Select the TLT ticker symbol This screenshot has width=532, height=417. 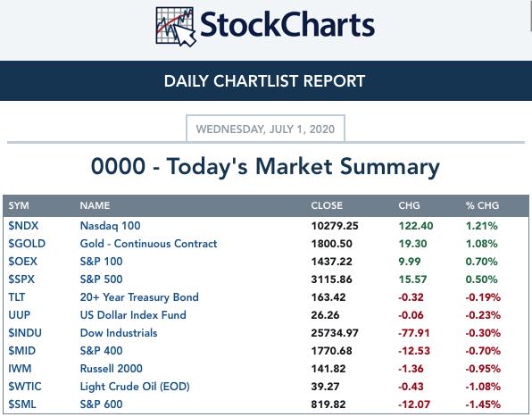click(17, 297)
